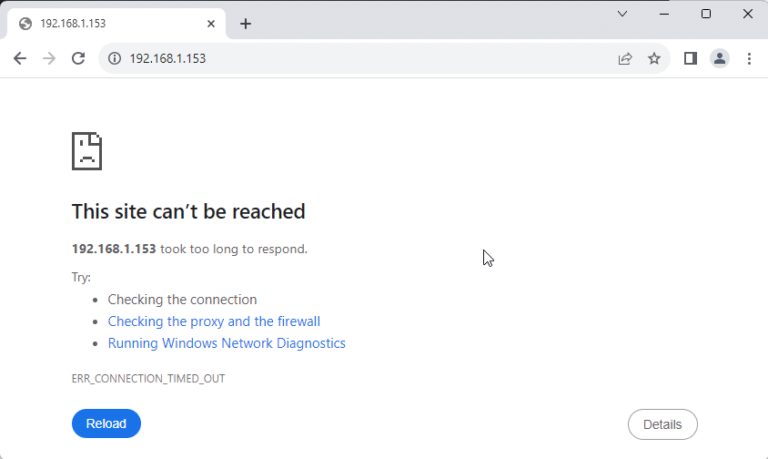Click the forward navigation arrow
The image size is (768, 459).
pos(49,59)
